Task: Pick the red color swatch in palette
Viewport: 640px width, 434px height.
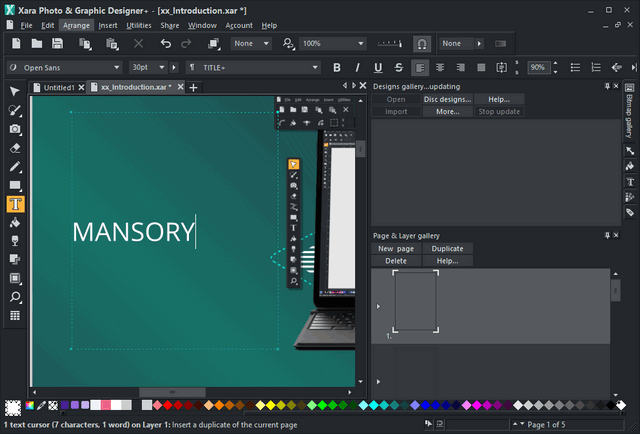Action: [170, 406]
